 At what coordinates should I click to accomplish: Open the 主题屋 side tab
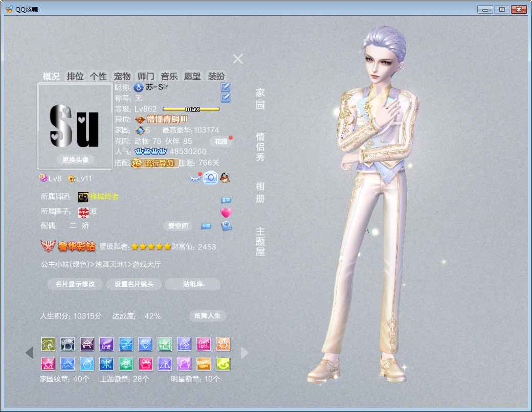pyautogui.click(x=260, y=241)
